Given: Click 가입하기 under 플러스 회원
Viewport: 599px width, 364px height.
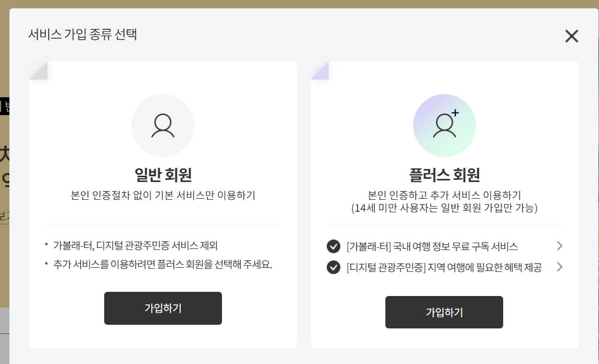Looking at the screenshot, I should tap(445, 312).
